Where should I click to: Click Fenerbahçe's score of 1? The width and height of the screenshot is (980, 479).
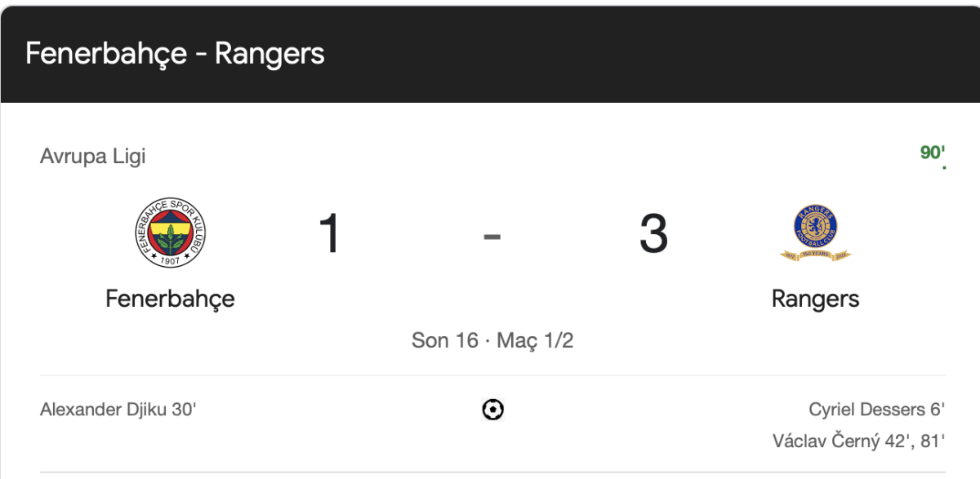pyautogui.click(x=330, y=233)
